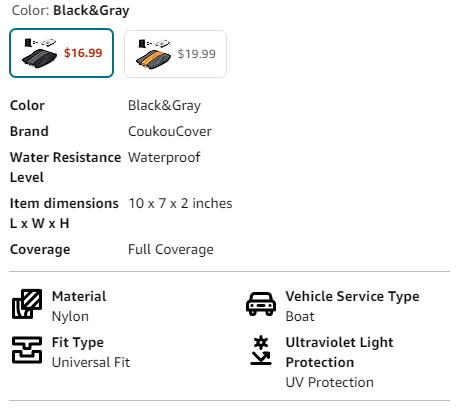Click the $16.99 price text
463x414 pixels.
click(x=83, y=53)
